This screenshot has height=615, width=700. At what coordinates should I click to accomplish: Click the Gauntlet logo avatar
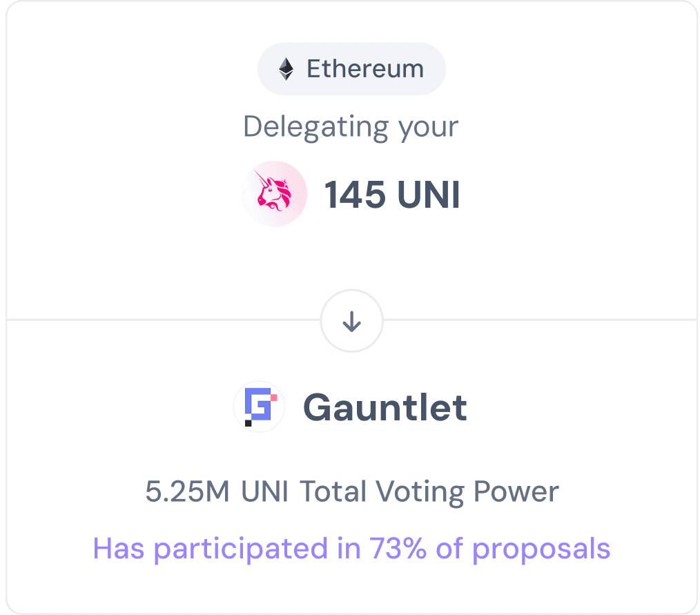coord(259,407)
